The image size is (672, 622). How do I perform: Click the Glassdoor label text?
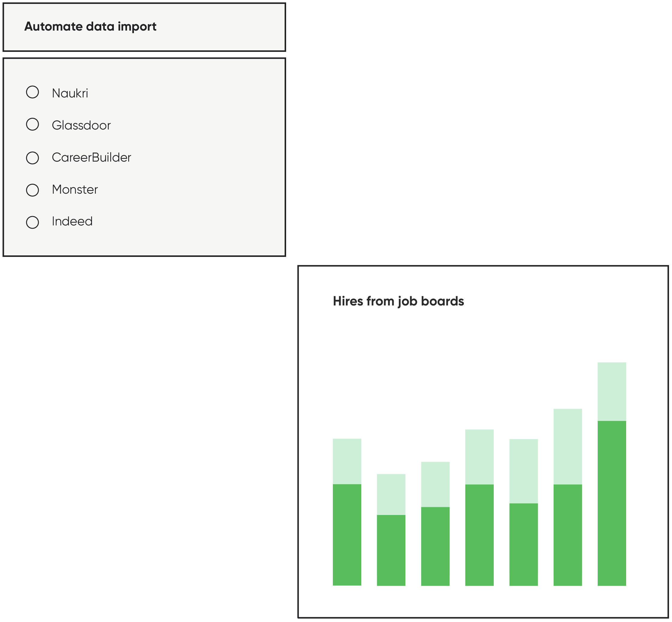point(81,125)
